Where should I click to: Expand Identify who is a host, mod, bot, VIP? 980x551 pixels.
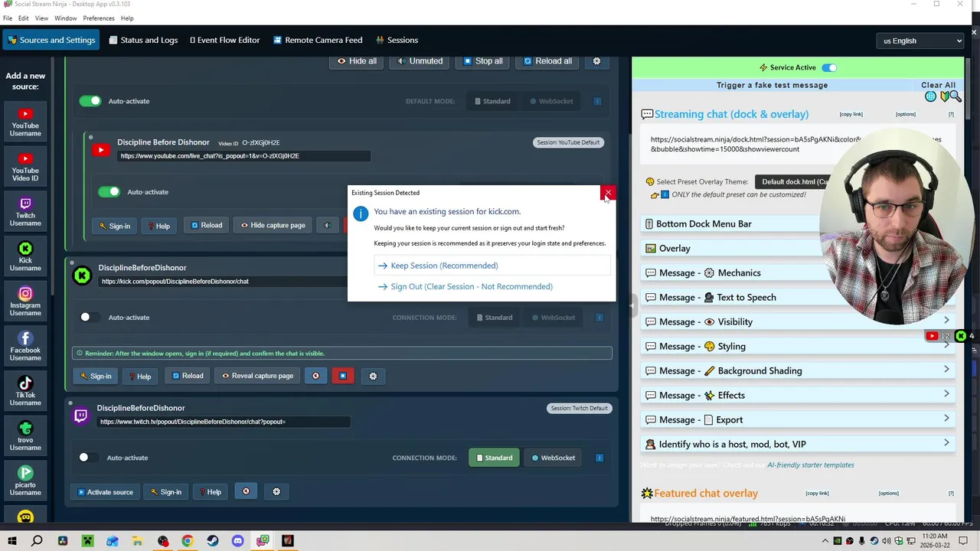click(x=797, y=444)
